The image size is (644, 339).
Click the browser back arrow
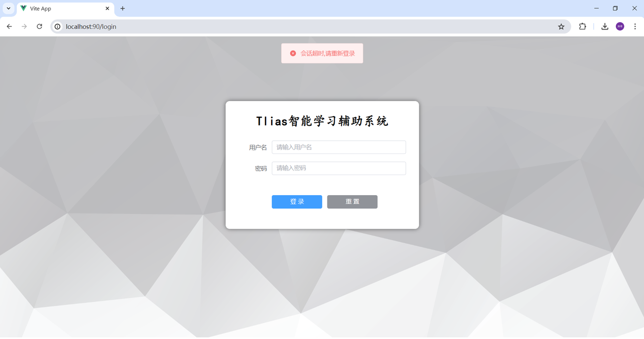(x=9, y=27)
